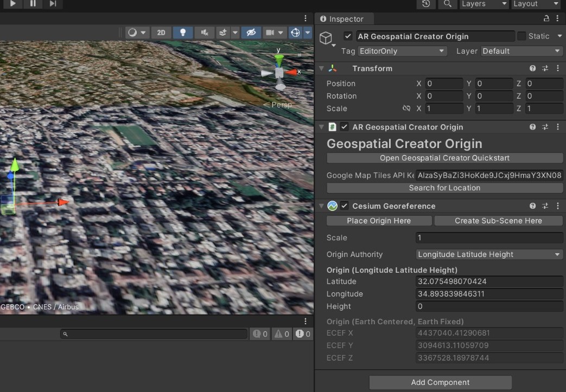566x392 pixels.
Task: Open Transform presets icon
Action: [545, 68]
